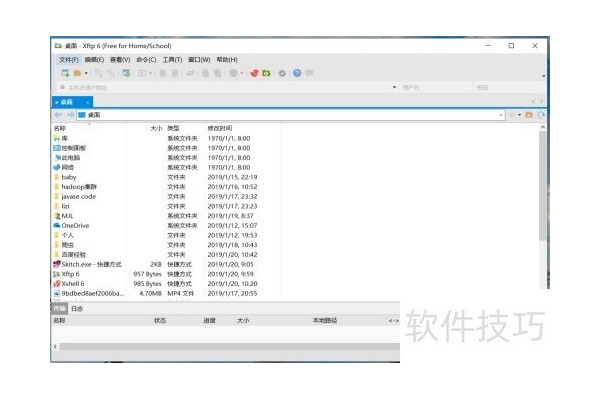The width and height of the screenshot is (600, 400).
Task: Click the blue Help question-mark icon
Action: [x=297, y=73]
